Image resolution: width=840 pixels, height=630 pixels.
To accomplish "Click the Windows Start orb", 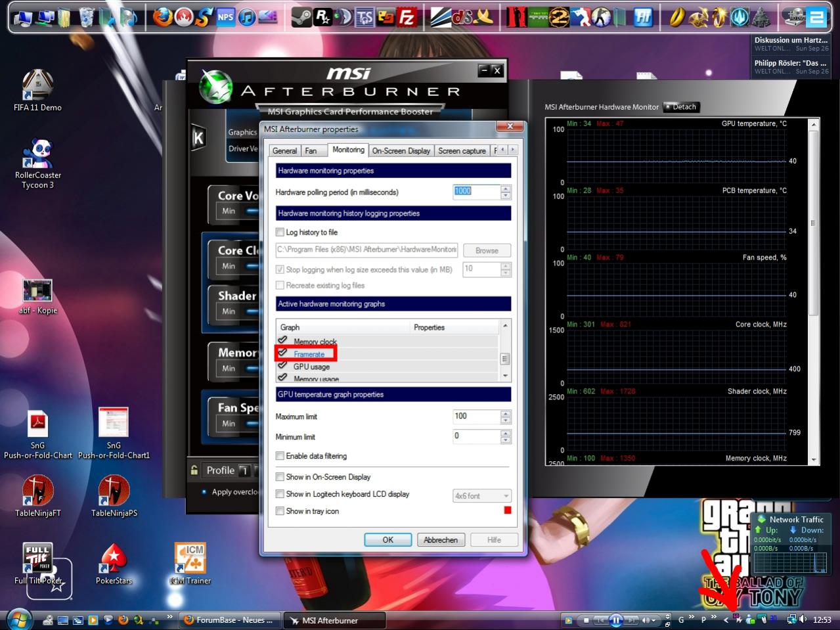I will pyautogui.click(x=18, y=619).
